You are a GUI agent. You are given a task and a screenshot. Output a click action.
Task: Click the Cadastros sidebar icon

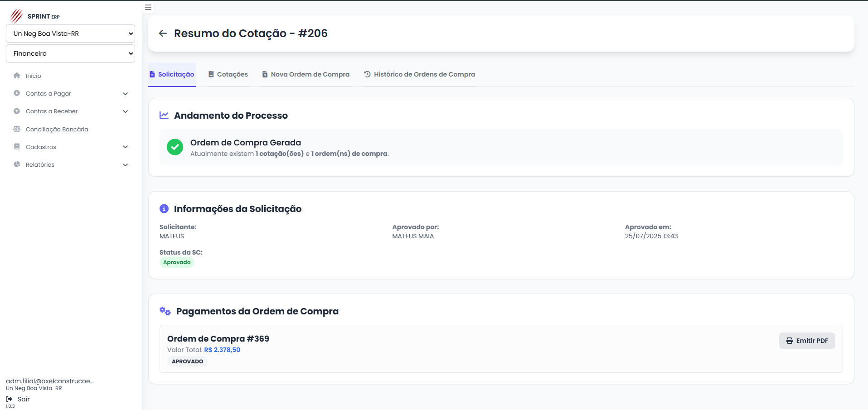tap(17, 147)
